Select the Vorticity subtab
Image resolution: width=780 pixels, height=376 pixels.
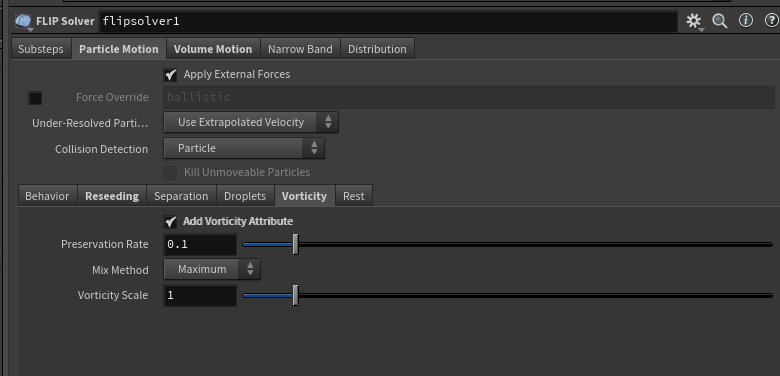click(304, 196)
